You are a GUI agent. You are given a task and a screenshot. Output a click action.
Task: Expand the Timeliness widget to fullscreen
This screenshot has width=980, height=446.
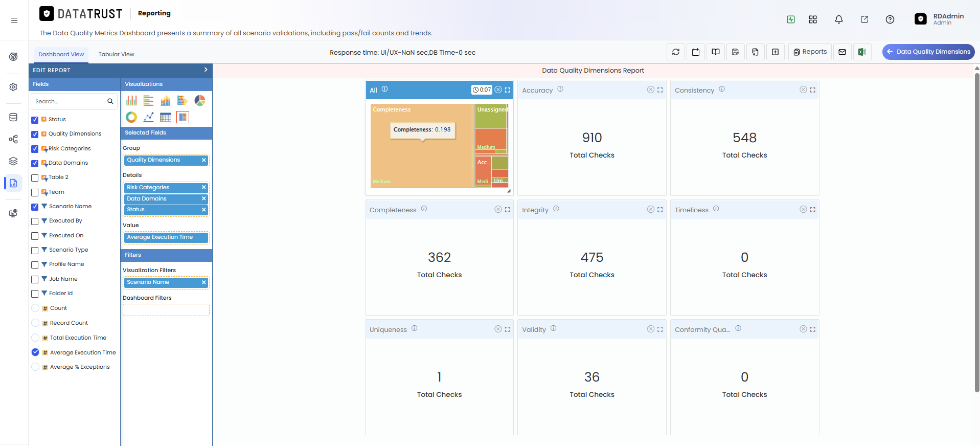pos(813,210)
